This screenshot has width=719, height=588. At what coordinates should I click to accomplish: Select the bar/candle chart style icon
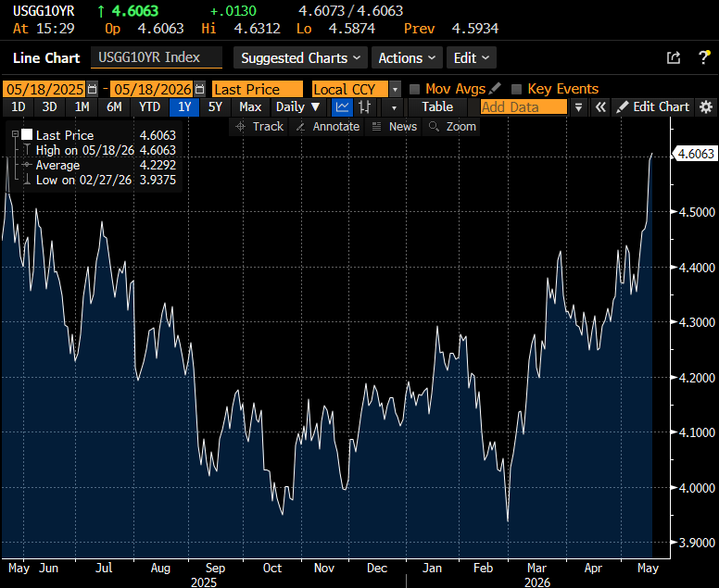pos(364,107)
